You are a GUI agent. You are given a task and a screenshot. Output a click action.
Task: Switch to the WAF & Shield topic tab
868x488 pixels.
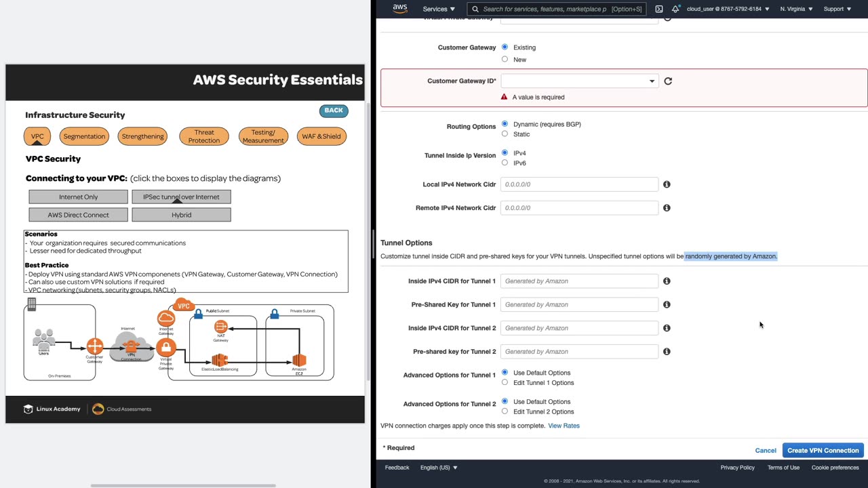click(x=321, y=136)
